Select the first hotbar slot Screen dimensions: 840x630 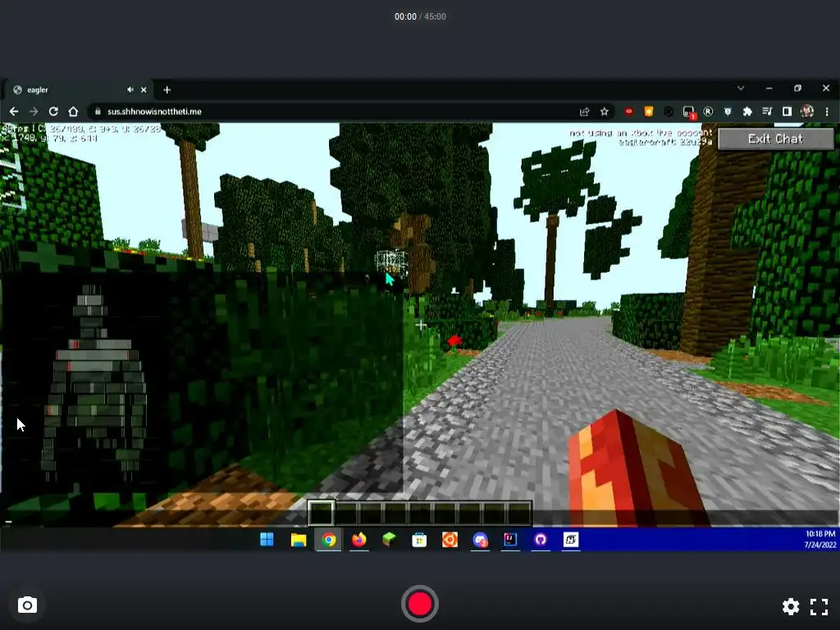click(322, 513)
